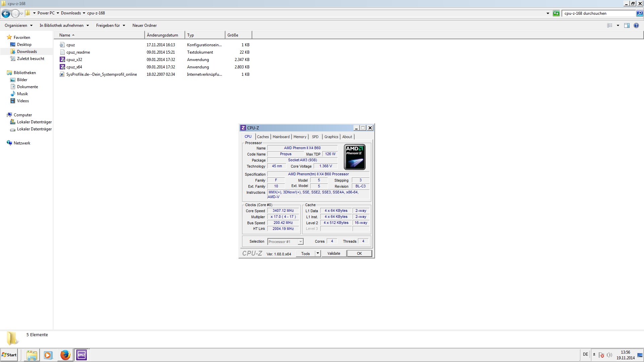
Task: Open the Organisieren dropdown menu
Action: 18,25
